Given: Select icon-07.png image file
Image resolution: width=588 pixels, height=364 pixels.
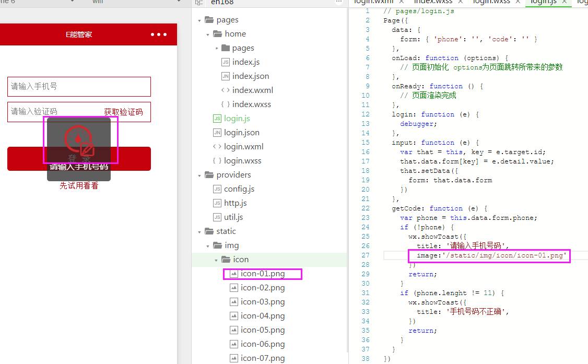Looking at the screenshot, I should [263, 358].
